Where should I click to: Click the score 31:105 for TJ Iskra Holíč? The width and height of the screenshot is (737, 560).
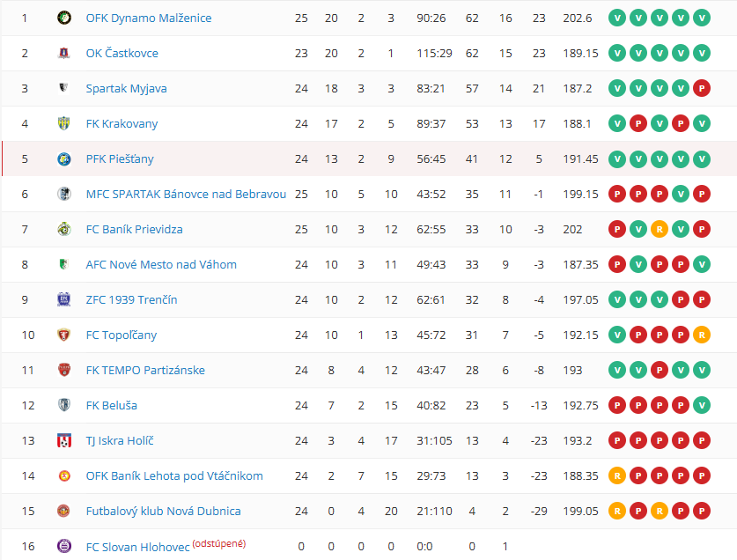pyautogui.click(x=434, y=440)
